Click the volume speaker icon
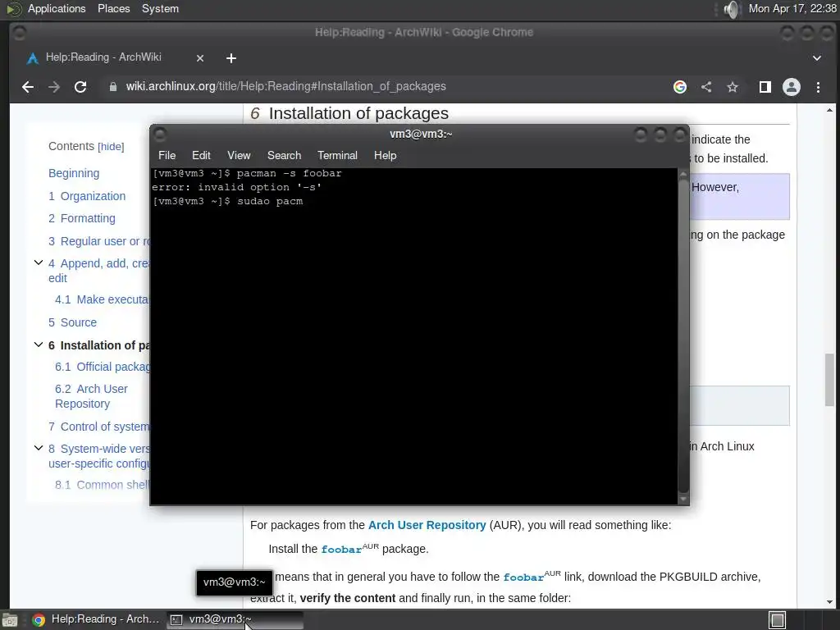 click(731, 9)
